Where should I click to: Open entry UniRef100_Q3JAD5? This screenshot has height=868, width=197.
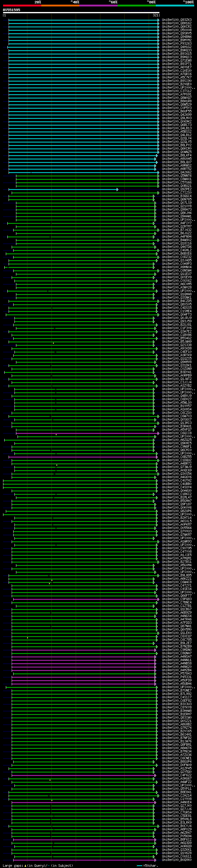177,260
